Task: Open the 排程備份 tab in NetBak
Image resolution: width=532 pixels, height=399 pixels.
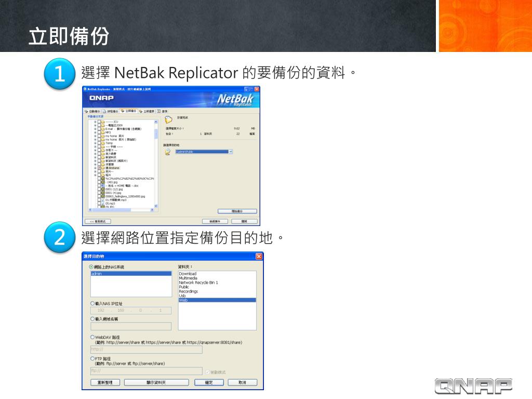Action: click(111, 111)
